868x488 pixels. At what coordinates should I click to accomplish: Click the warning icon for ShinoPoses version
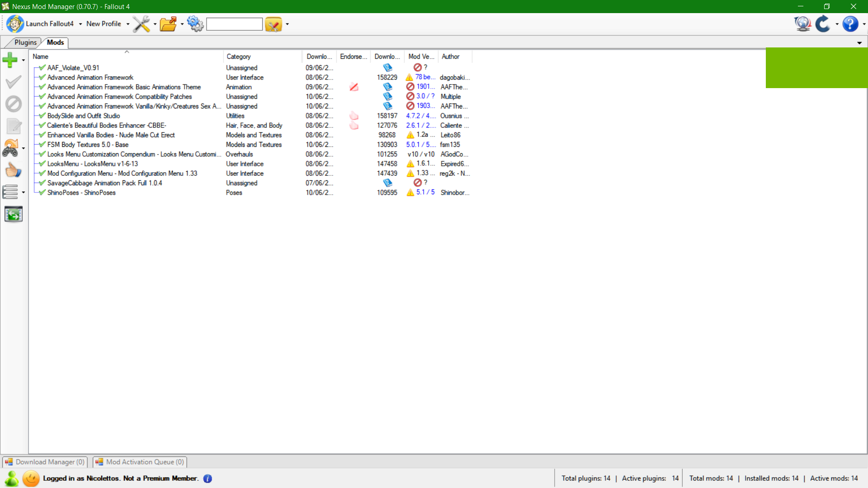[x=410, y=192]
